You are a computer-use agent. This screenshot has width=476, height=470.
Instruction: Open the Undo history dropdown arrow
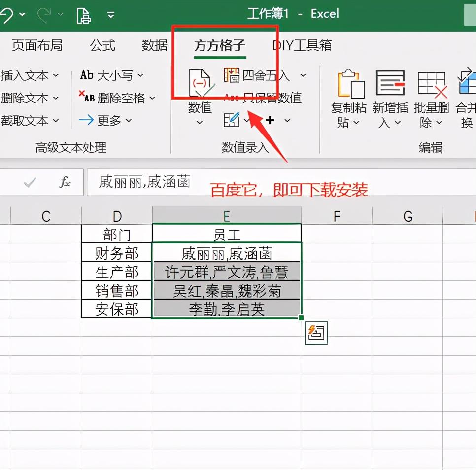pos(23,14)
